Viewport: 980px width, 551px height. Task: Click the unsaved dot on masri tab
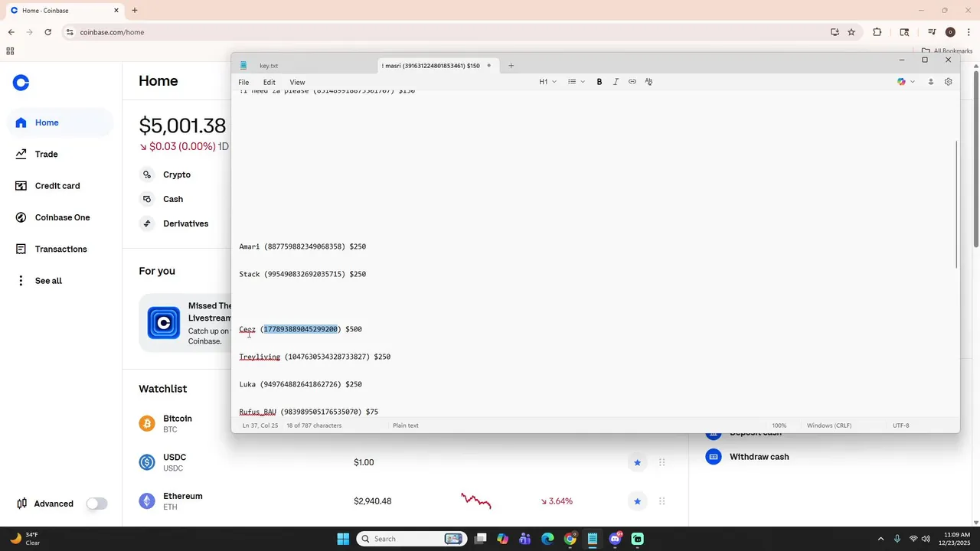coord(489,66)
